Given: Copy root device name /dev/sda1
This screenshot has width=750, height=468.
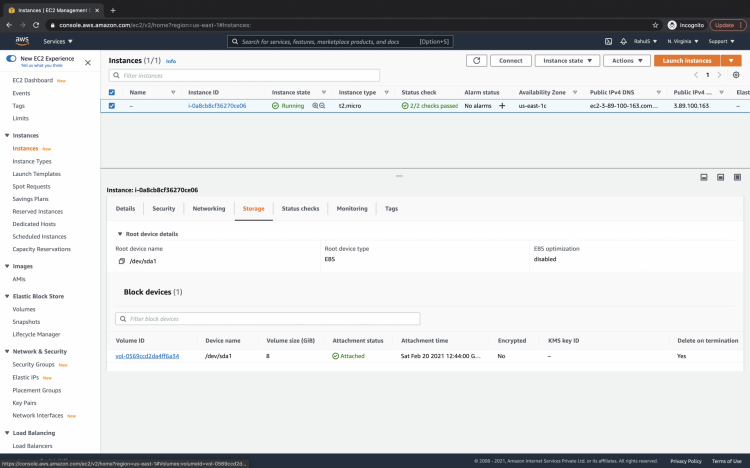Looking at the screenshot, I should click(x=121, y=261).
